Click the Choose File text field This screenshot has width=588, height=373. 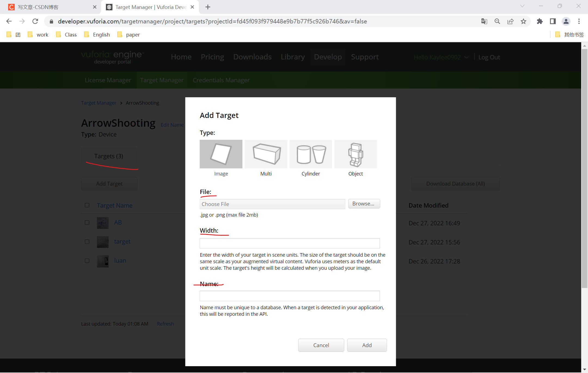[x=272, y=204]
